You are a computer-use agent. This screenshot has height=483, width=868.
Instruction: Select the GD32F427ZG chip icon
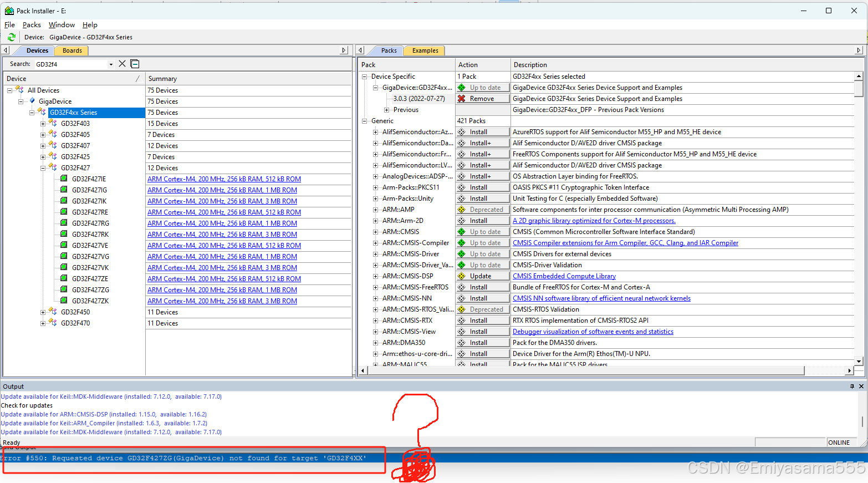point(64,289)
